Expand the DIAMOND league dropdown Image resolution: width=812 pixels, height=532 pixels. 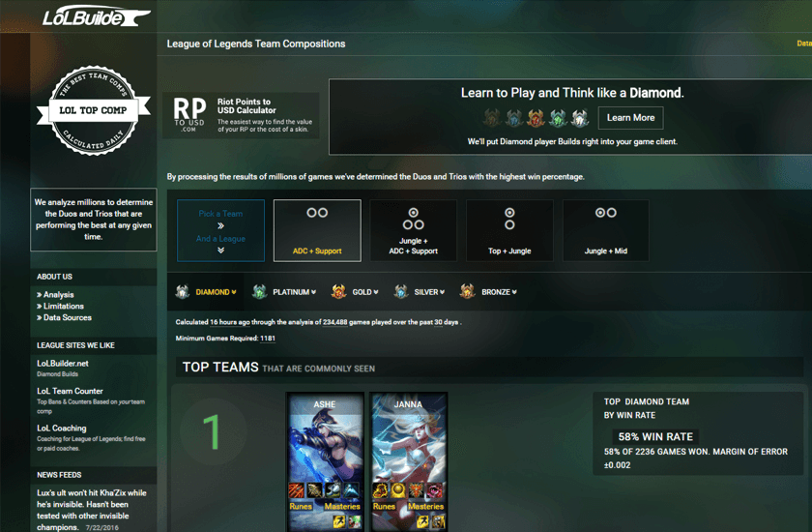(x=216, y=292)
